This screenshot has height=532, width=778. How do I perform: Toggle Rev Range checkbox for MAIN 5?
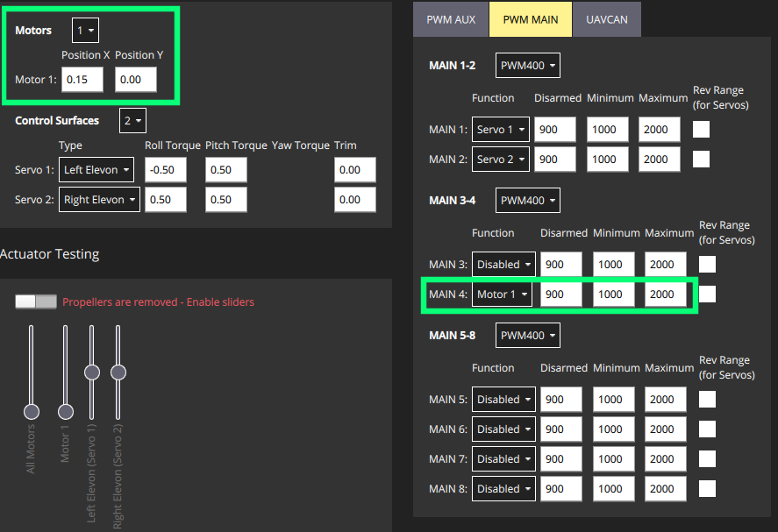click(707, 399)
